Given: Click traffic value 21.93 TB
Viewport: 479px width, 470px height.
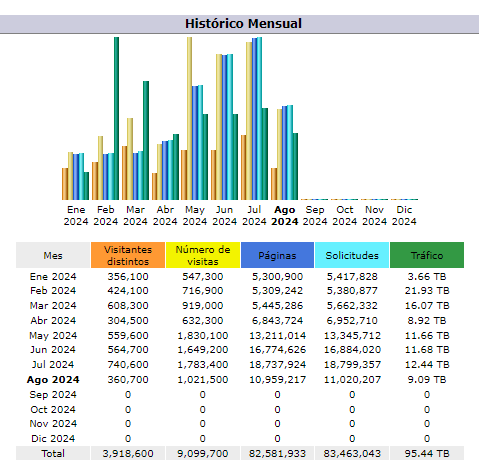Looking at the screenshot, I should 427,291.
